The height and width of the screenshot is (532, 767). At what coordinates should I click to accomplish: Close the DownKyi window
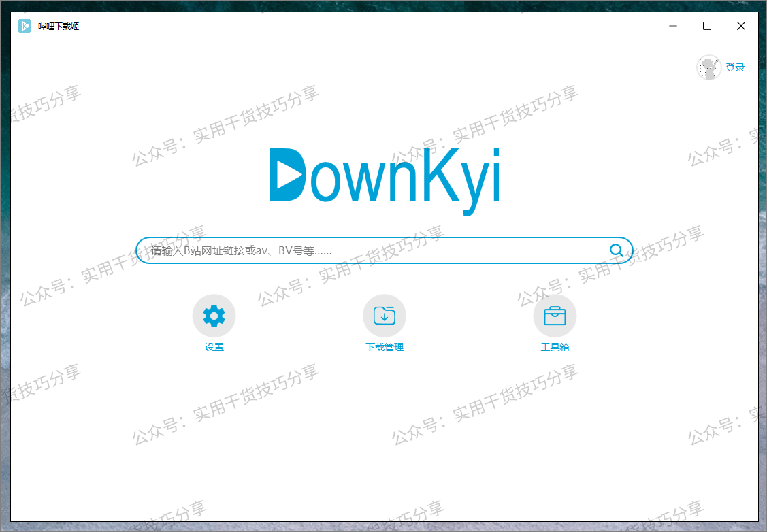740,25
